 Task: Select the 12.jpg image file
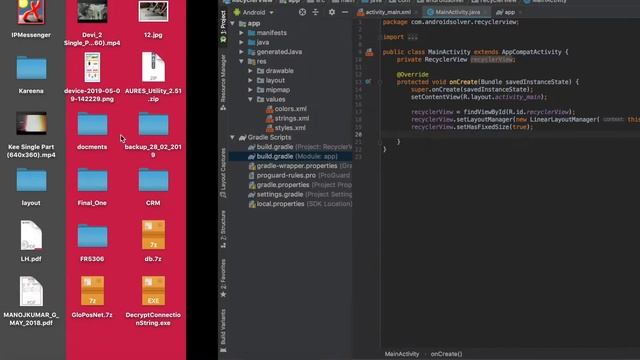[153, 11]
